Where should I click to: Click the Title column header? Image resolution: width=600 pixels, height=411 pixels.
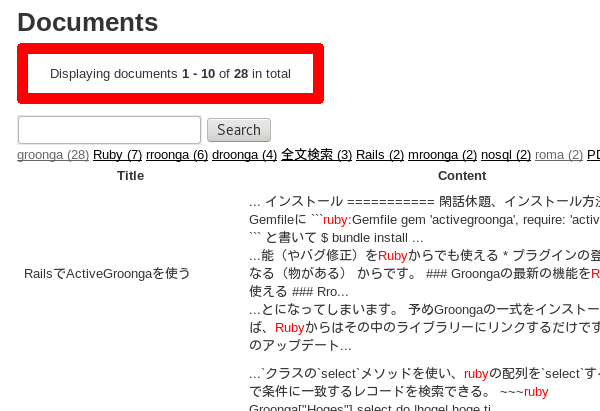(130, 176)
